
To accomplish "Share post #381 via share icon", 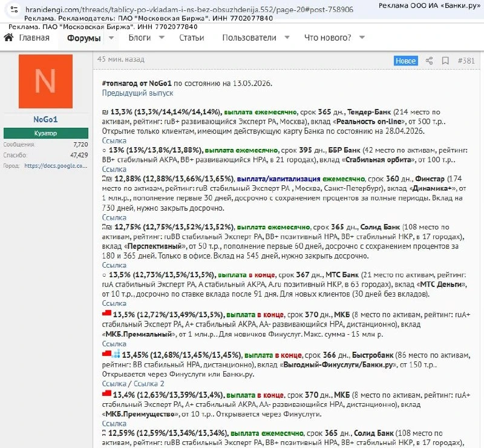I will click(x=429, y=61).
